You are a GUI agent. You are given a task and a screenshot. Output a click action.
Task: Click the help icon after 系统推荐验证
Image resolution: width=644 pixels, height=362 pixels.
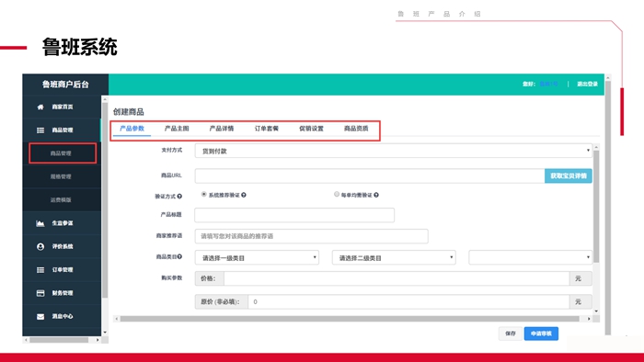[x=244, y=195]
